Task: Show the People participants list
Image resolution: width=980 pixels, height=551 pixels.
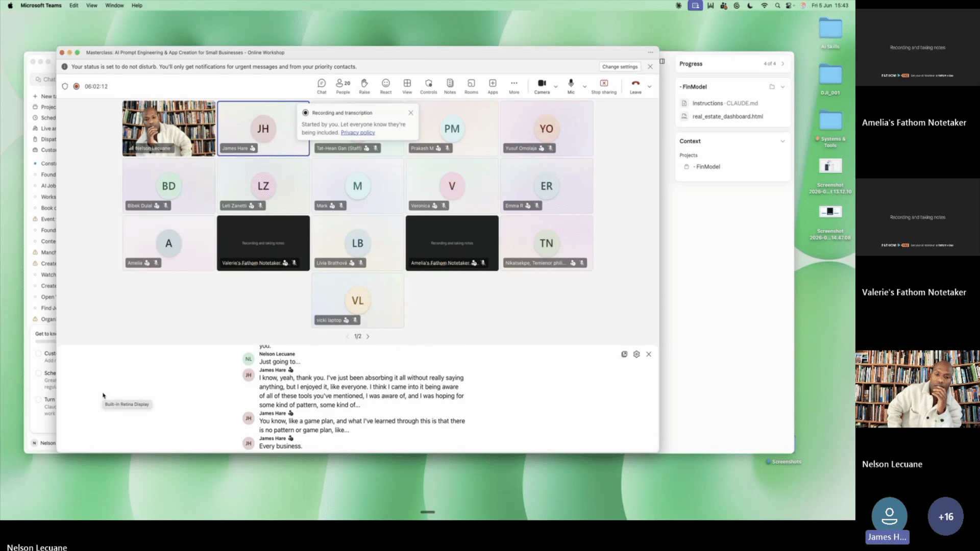Action: pos(343,86)
